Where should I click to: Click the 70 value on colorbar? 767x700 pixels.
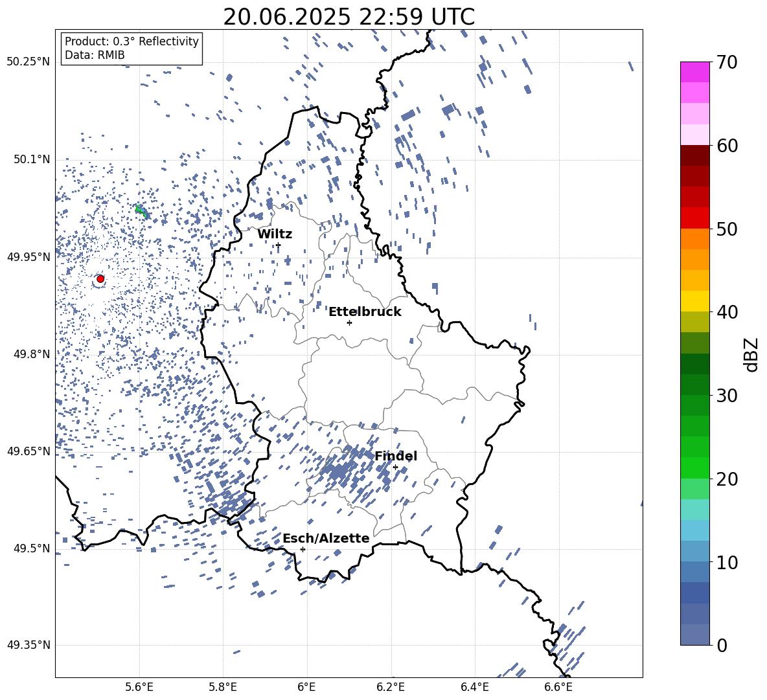tap(727, 62)
